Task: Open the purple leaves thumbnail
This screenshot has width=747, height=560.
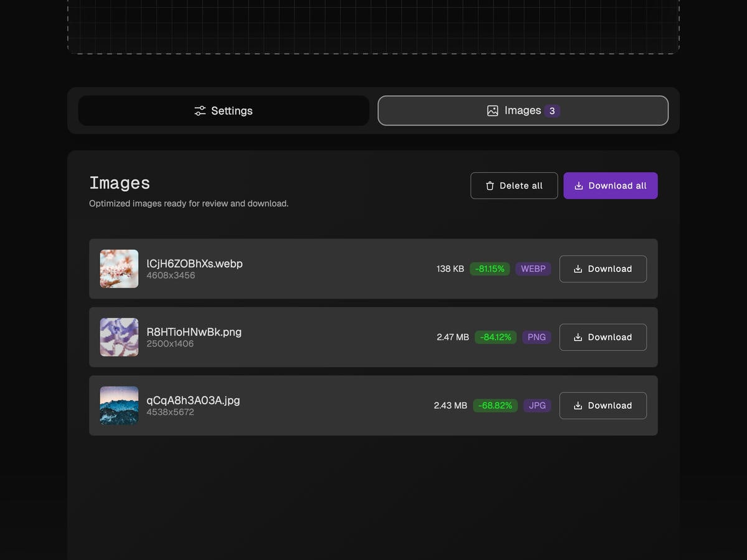Action: [x=119, y=337]
